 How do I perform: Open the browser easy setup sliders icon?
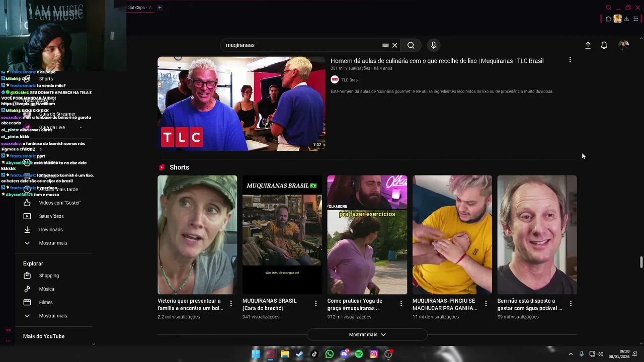coord(636,19)
